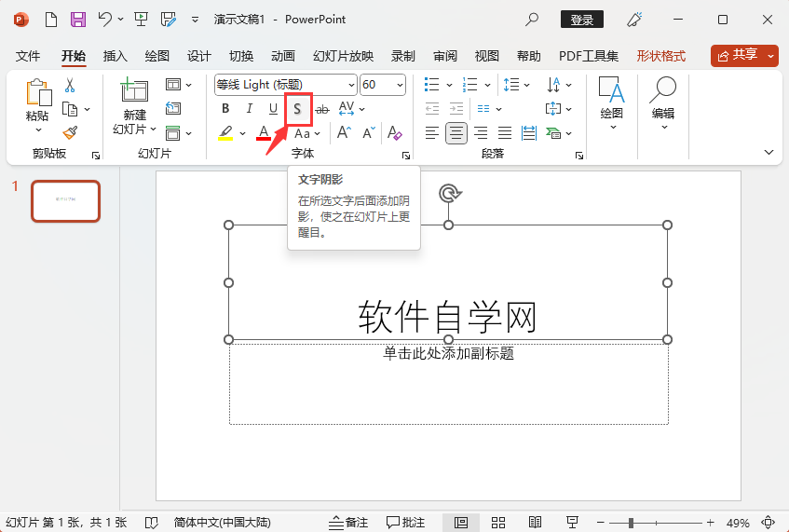Switch to the 设计 tab
The height and width of the screenshot is (532, 789).
[198, 56]
